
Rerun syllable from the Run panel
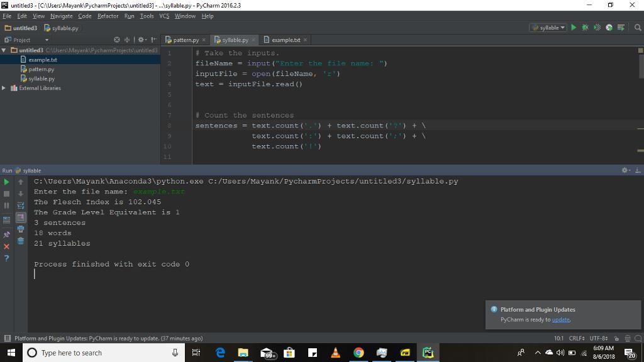pos(7,182)
